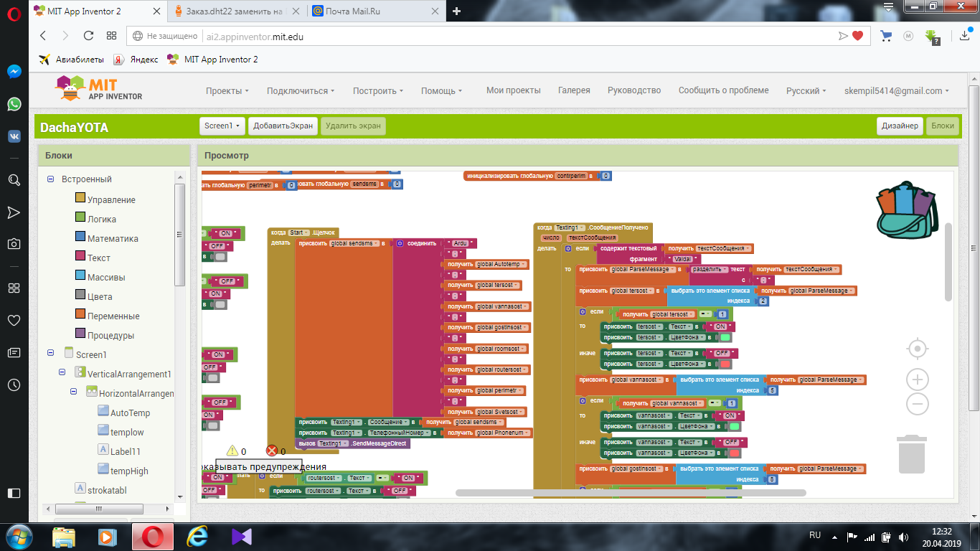The height and width of the screenshot is (551, 980).
Task: Open the Русский language menu
Action: click(x=806, y=90)
